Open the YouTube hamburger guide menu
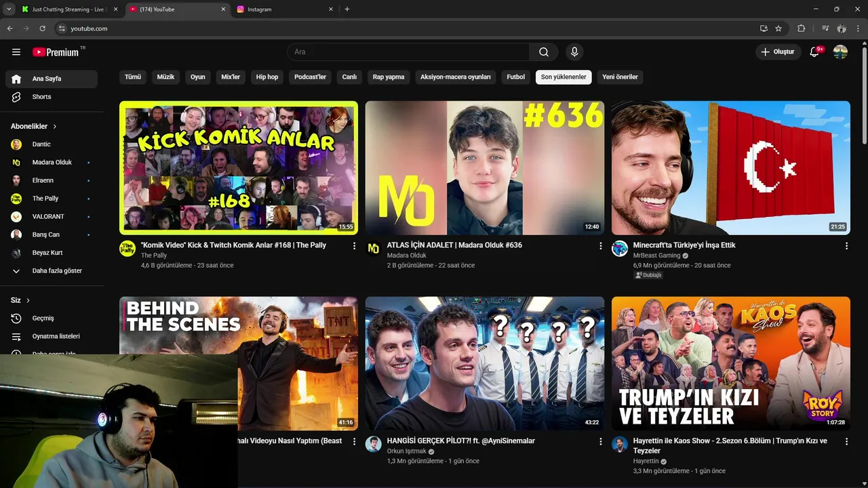The image size is (868, 488). point(16,52)
